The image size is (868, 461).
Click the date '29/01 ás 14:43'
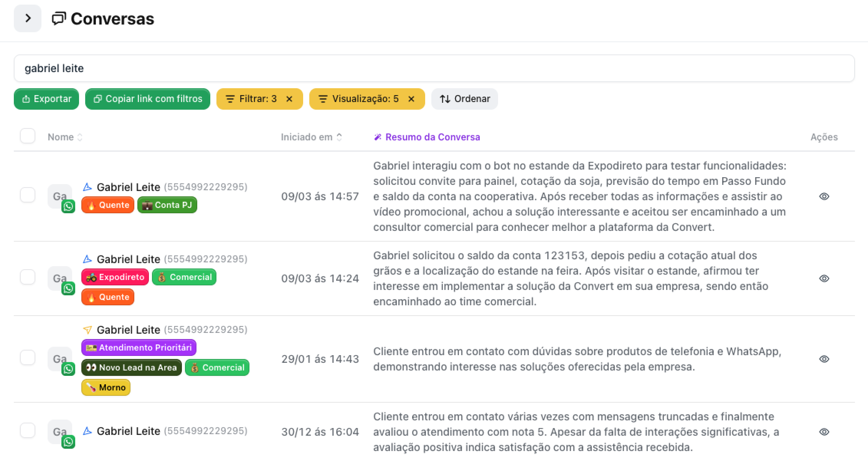click(x=320, y=359)
